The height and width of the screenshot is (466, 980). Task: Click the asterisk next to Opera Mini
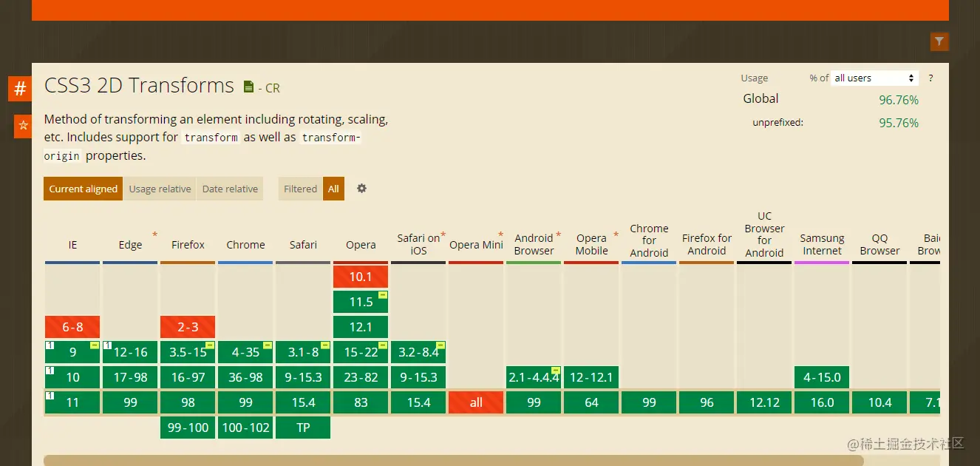coord(500,235)
